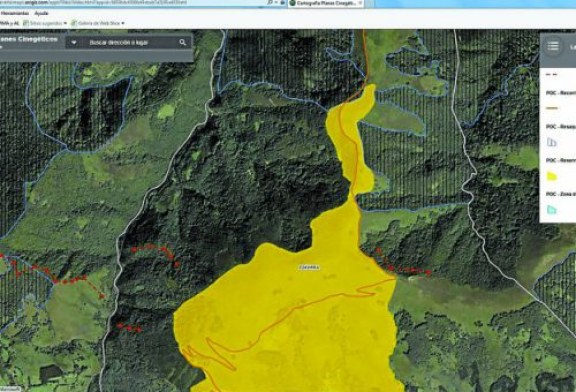
Task: Select the Cartografía Planes Cinegéticos browser tab
Action: (x=325, y=3)
